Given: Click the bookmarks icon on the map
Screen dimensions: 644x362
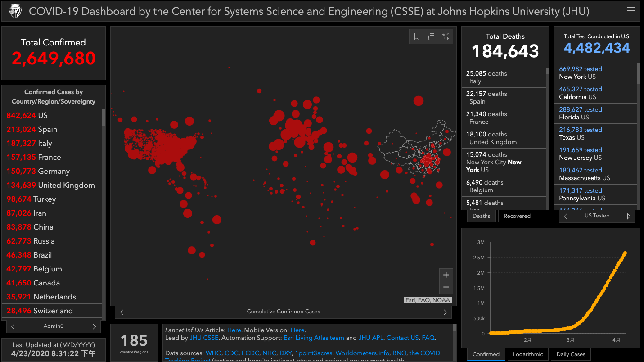Looking at the screenshot, I should (x=417, y=36).
